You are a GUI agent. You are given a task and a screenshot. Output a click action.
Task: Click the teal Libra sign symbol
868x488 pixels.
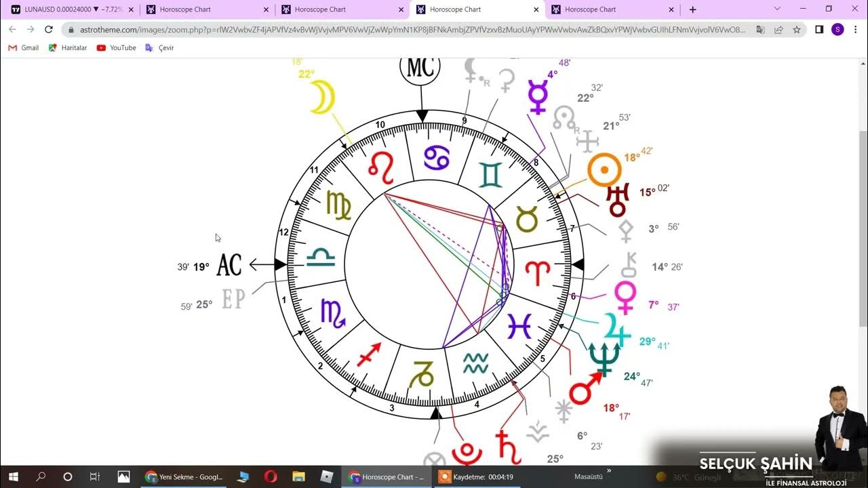coord(320,257)
